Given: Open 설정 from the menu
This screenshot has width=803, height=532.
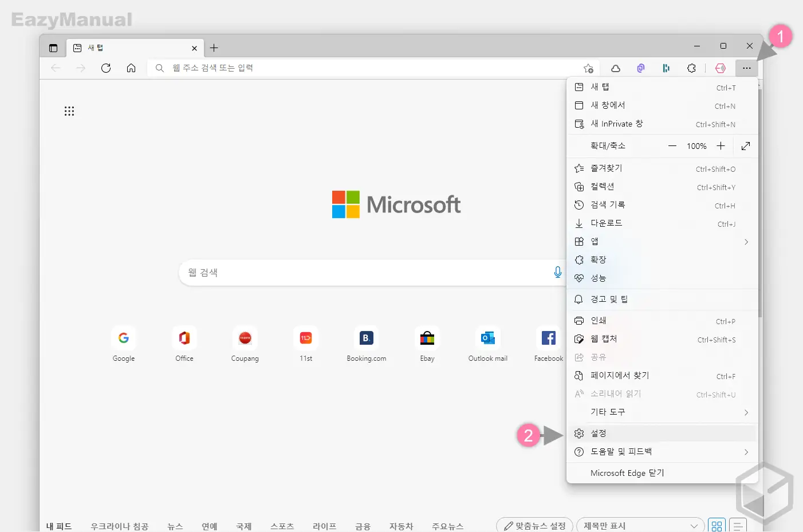Looking at the screenshot, I should (x=662, y=434).
